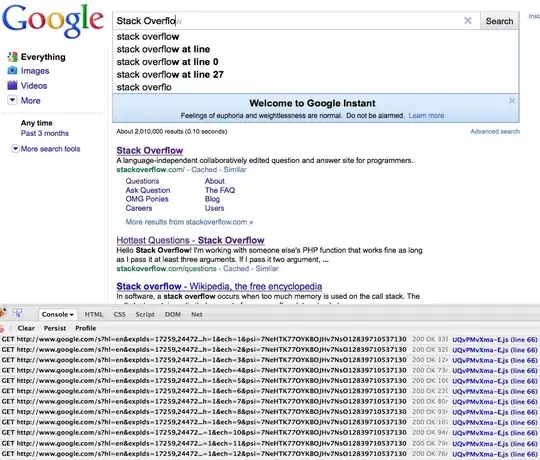
Task: Expand the GET request with ech=12
Action: coord(204,453)
